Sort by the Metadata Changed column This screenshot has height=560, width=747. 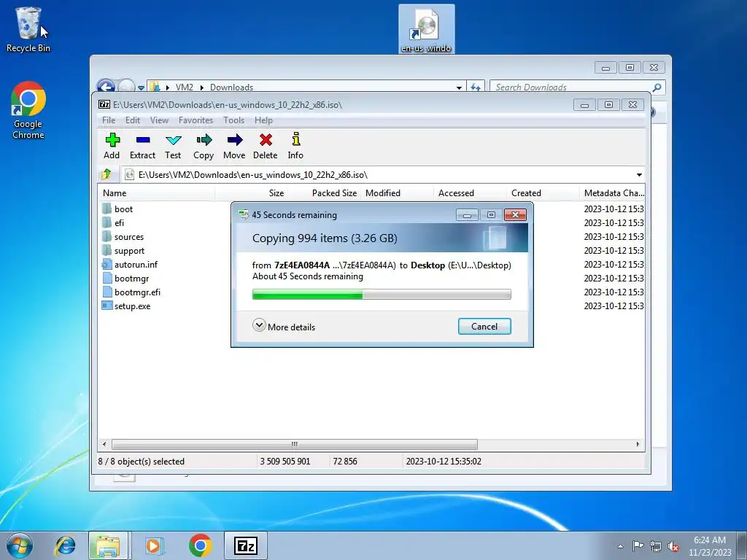(x=613, y=192)
